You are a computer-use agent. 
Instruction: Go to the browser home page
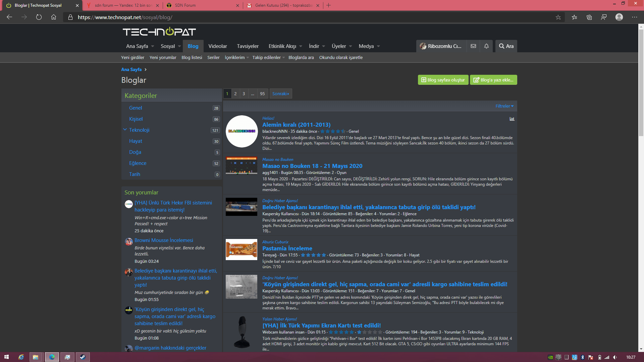(x=54, y=17)
